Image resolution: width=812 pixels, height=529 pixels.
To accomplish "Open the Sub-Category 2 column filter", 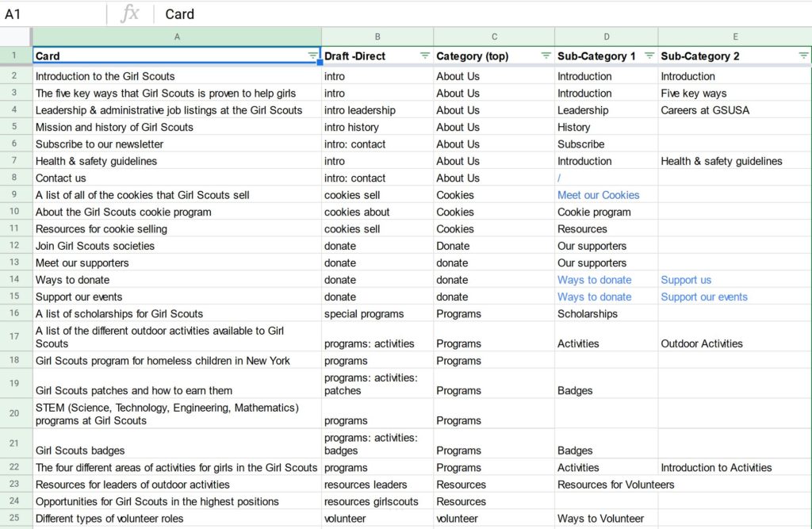I will [x=803, y=56].
